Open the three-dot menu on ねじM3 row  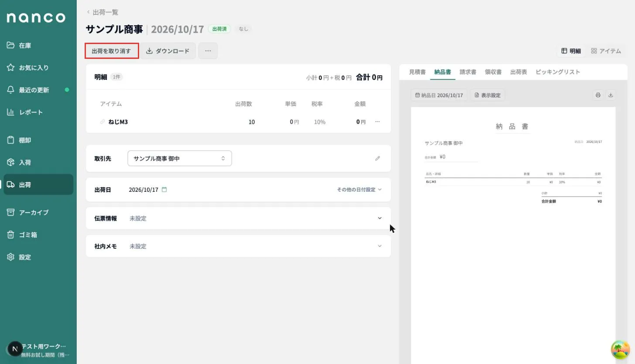[x=378, y=122]
